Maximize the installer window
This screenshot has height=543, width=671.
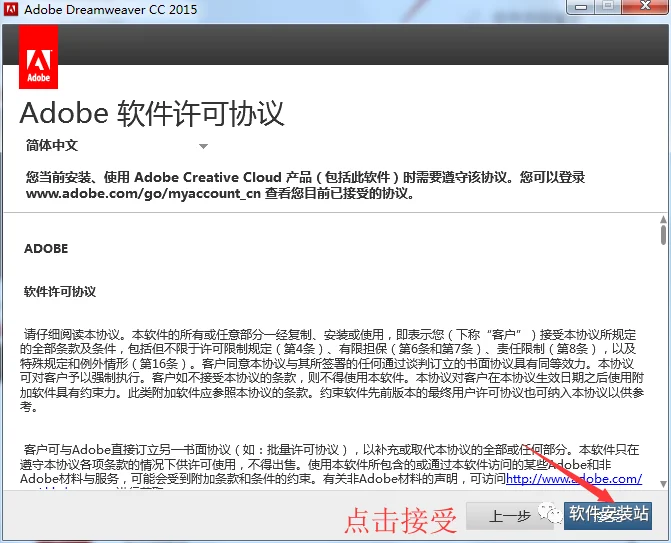608,7
